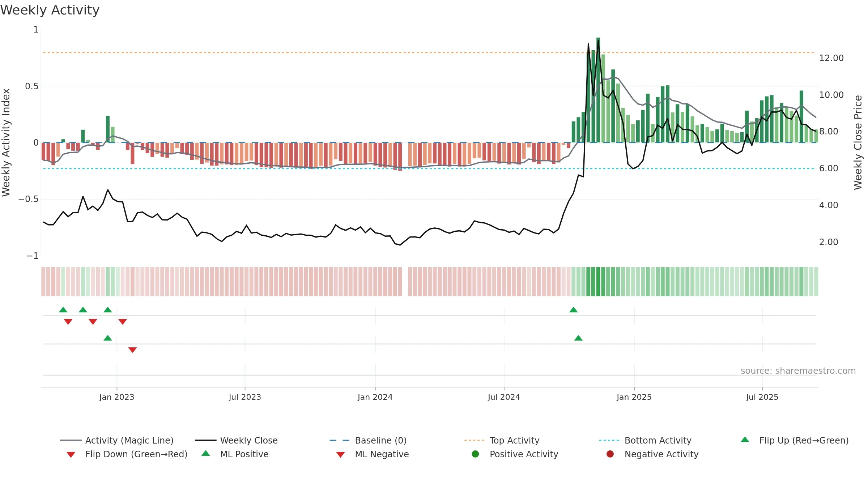Toggle the Activity (Magic Line) legend entry
The width and height of the screenshot is (868, 488).
117,440
